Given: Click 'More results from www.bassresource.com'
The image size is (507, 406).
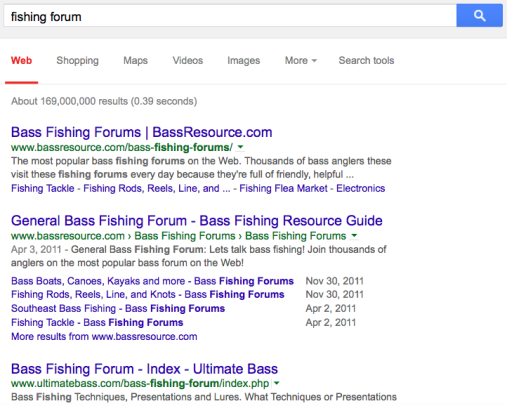Looking at the screenshot, I should pyautogui.click(x=104, y=336).
